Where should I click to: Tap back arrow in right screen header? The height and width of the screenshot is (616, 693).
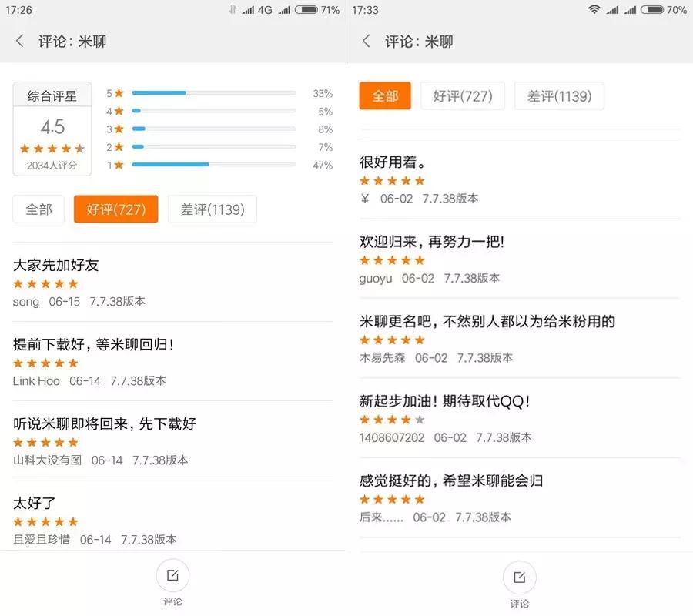coord(366,41)
